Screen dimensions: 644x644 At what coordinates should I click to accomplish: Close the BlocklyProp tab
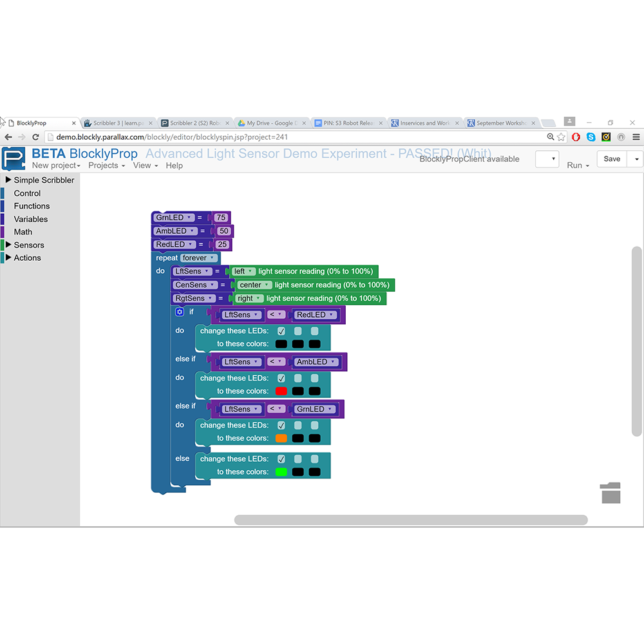pos(74,123)
